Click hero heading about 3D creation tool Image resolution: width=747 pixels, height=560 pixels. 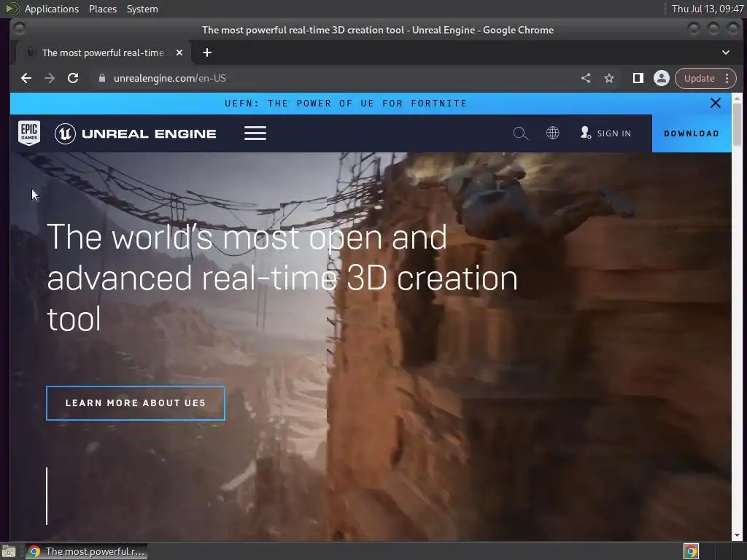(x=282, y=278)
